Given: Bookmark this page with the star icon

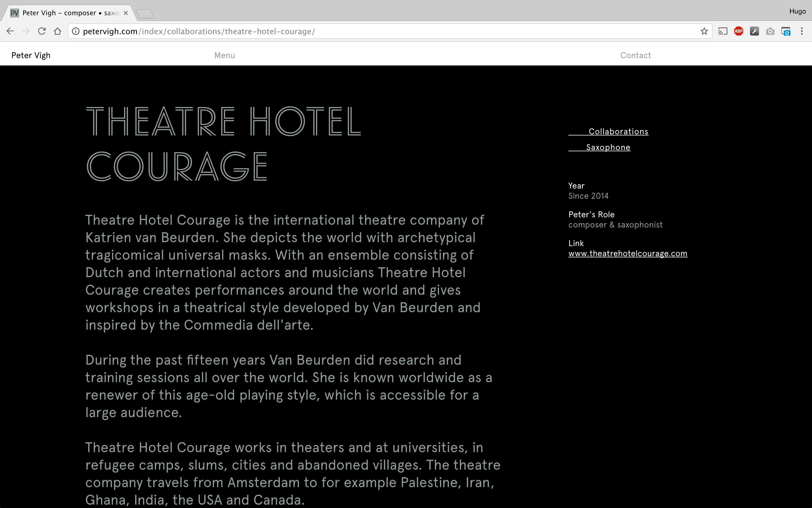Looking at the screenshot, I should [x=704, y=31].
